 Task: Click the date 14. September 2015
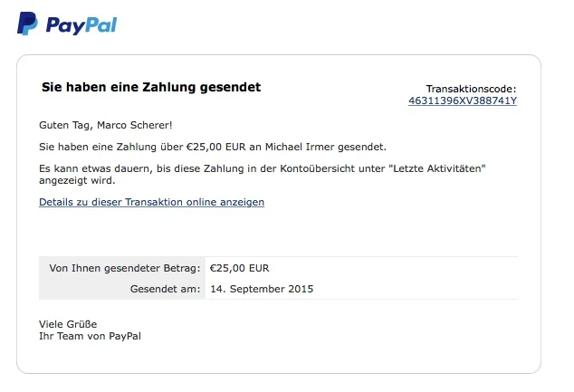[262, 289]
